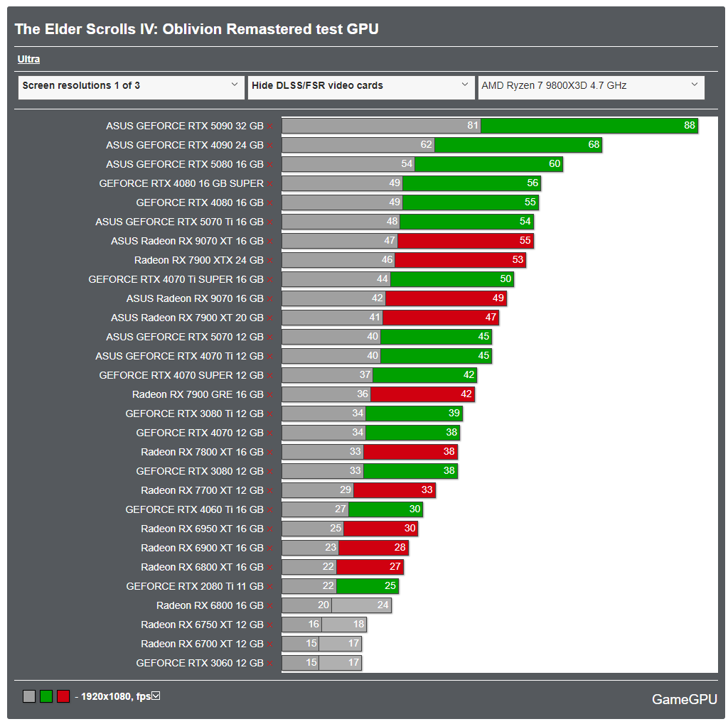Click X next to Radeon RX 6950 XT
This screenshot has height=724, width=728.
pyautogui.click(x=270, y=529)
